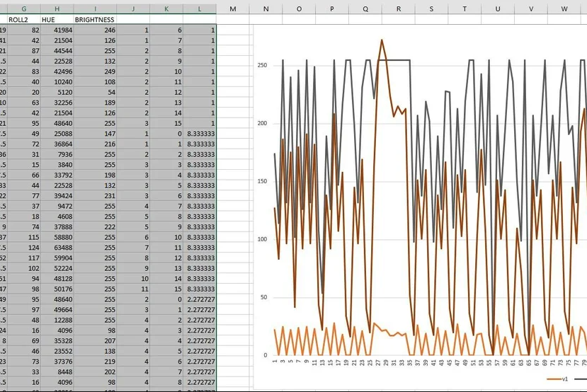The image size is (587, 392).
Task: Select column I via its header letter
Action: tap(95, 8)
